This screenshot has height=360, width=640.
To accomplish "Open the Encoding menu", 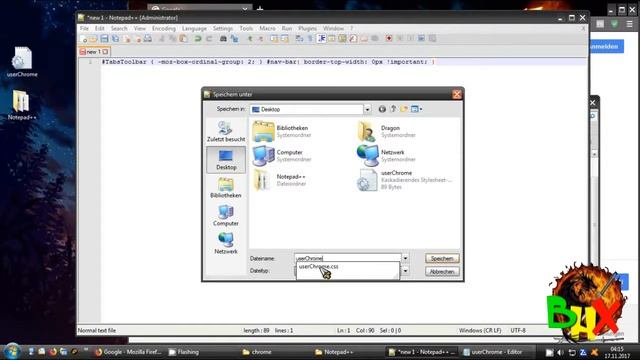I will 164,29.
